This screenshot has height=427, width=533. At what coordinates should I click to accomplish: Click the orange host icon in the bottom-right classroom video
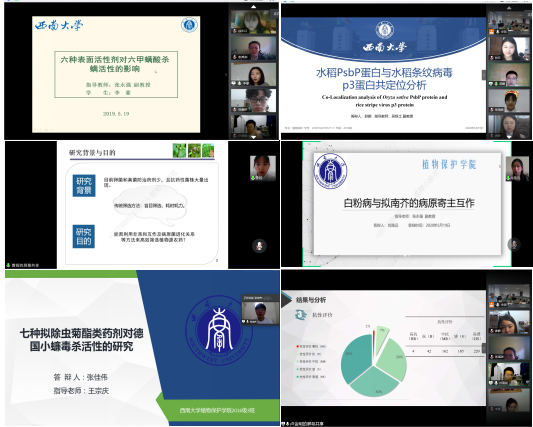coord(491,305)
